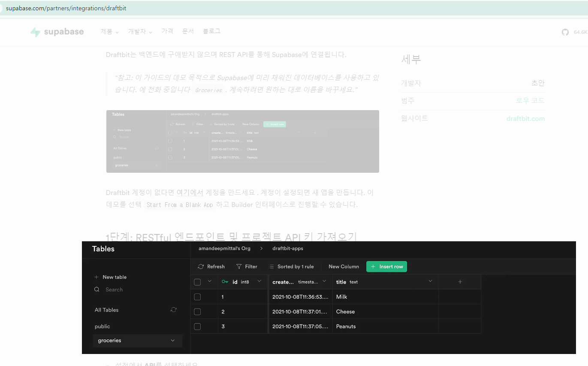Check the checkbox for row 2 Cheese

[x=197, y=312]
